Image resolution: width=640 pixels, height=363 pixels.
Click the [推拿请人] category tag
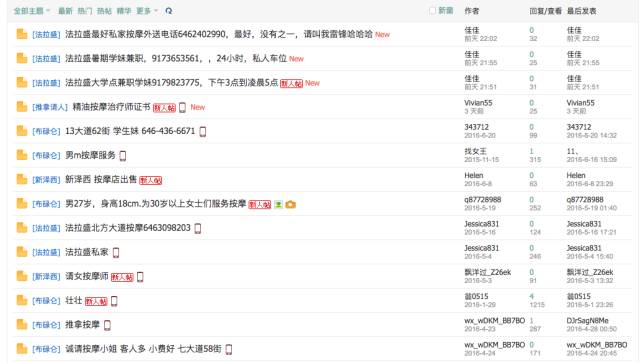click(50, 107)
